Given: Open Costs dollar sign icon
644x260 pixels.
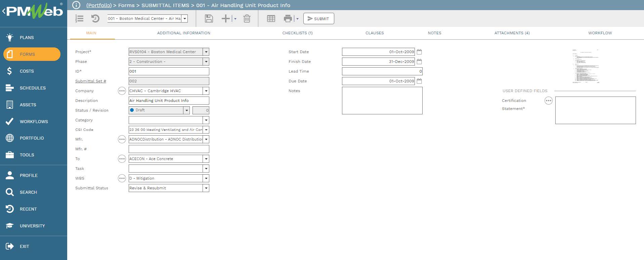Looking at the screenshot, I should point(10,71).
